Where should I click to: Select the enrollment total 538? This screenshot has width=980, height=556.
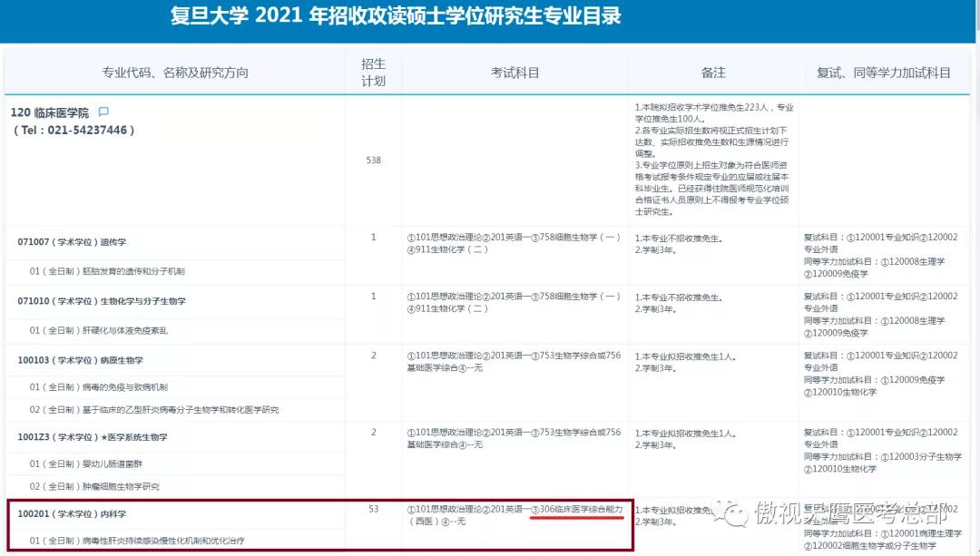[x=373, y=160]
